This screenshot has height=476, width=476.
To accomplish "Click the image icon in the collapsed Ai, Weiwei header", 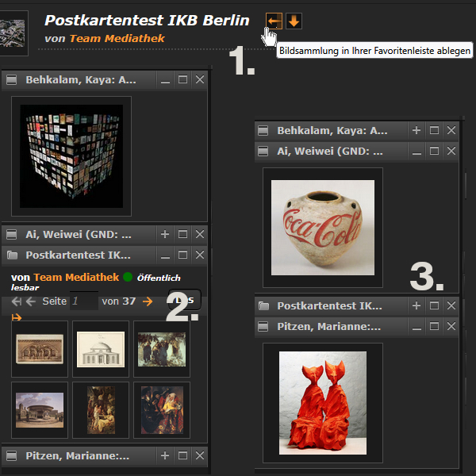I will (12, 234).
